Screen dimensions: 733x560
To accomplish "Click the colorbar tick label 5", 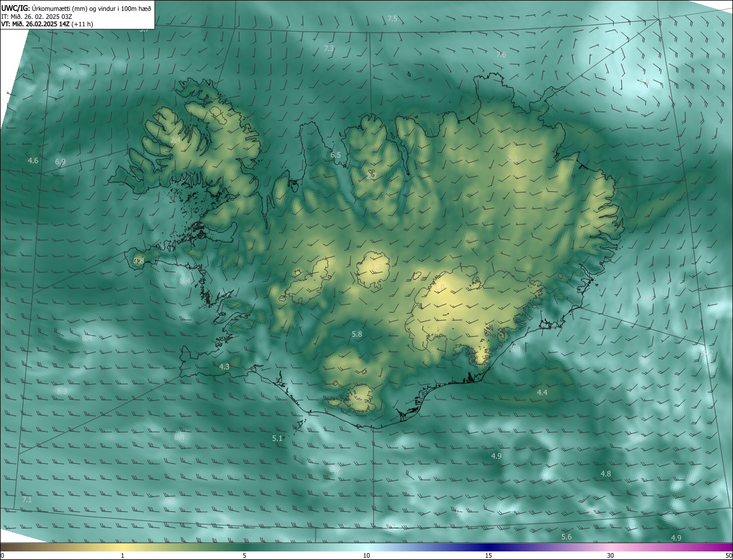I will pyautogui.click(x=245, y=556).
